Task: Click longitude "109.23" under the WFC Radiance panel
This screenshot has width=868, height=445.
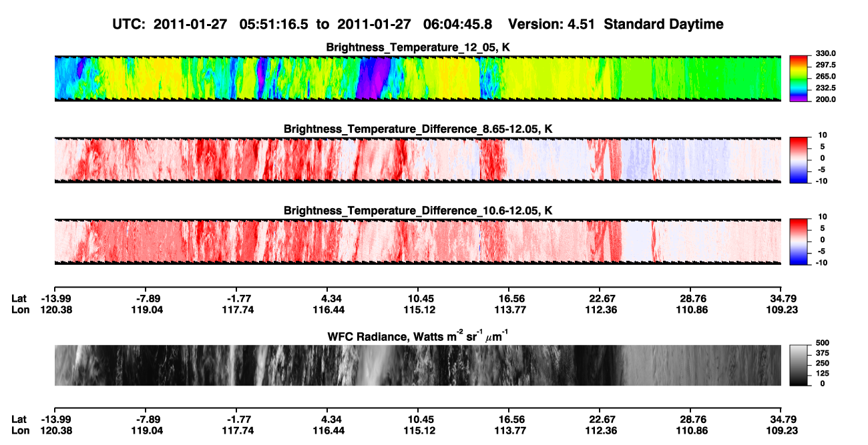Action: tap(781, 430)
